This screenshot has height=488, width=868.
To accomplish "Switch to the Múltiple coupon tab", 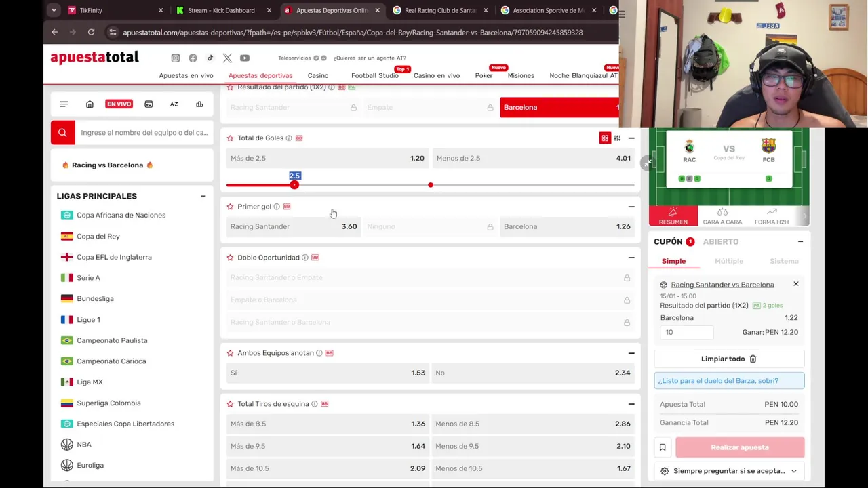I will pyautogui.click(x=729, y=261).
